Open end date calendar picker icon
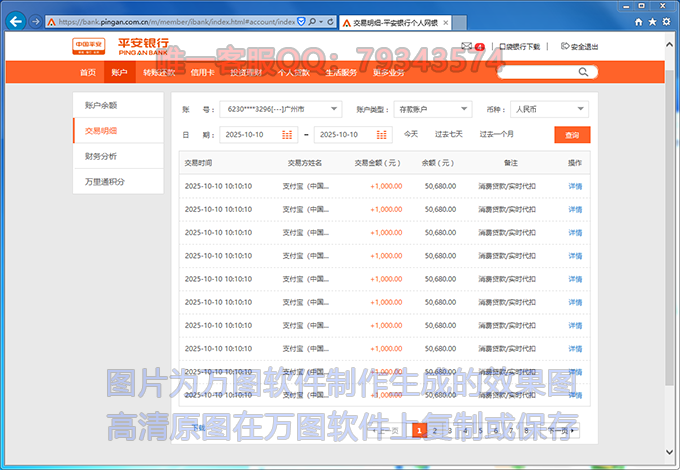 click(x=383, y=134)
